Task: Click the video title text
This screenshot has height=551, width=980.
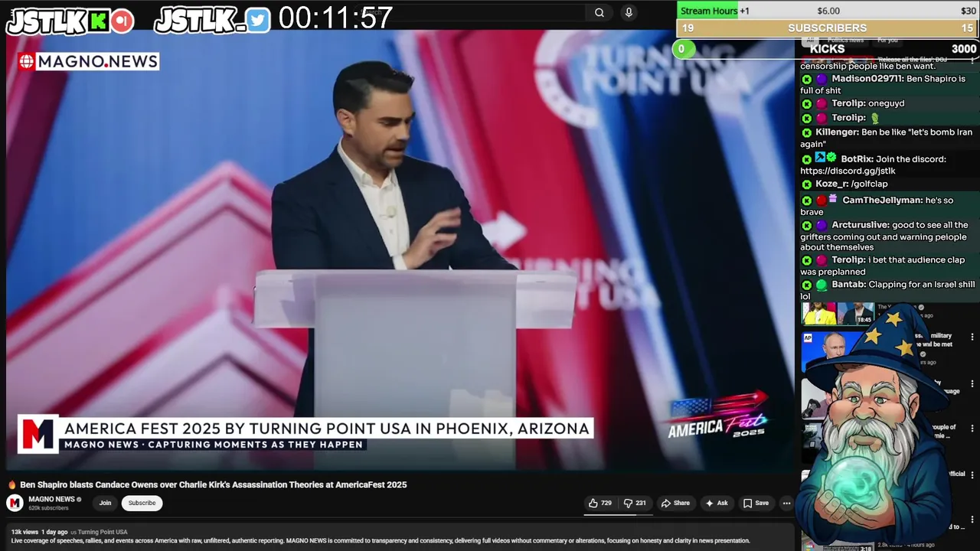Action: [x=213, y=484]
